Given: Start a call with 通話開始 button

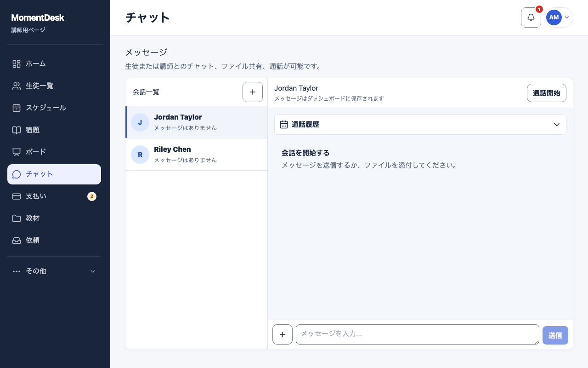Looking at the screenshot, I should pyautogui.click(x=547, y=93).
